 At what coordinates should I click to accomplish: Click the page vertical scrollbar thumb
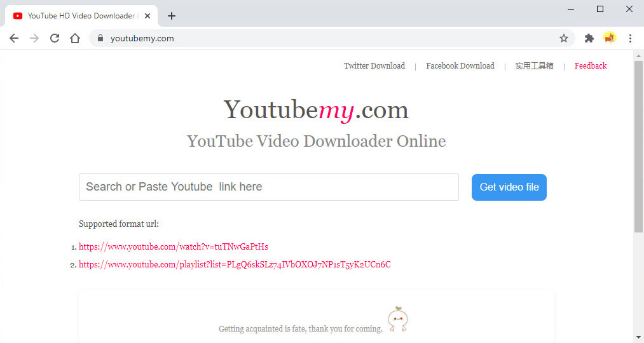pos(638,147)
